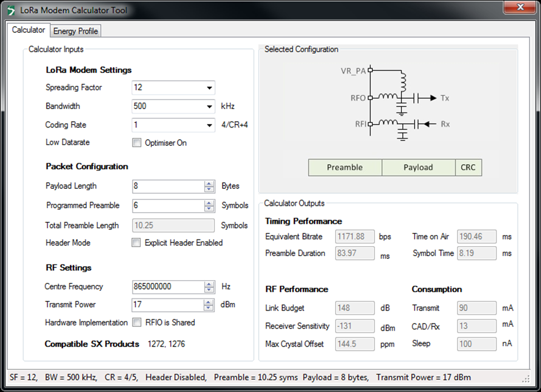The width and height of the screenshot is (541, 392).
Task: Open the Bandwidth dropdown
Action: (209, 106)
